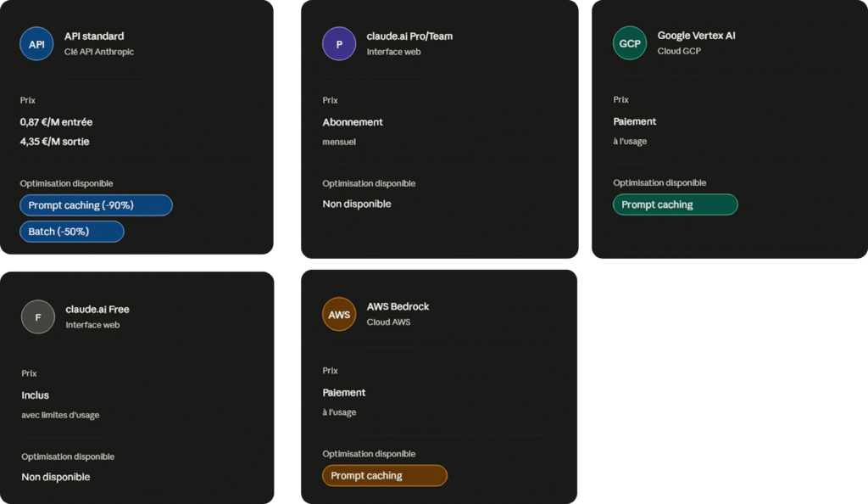
Task: Click "Non disponible" in the claude.ai Free card
Action: click(56, 477)
